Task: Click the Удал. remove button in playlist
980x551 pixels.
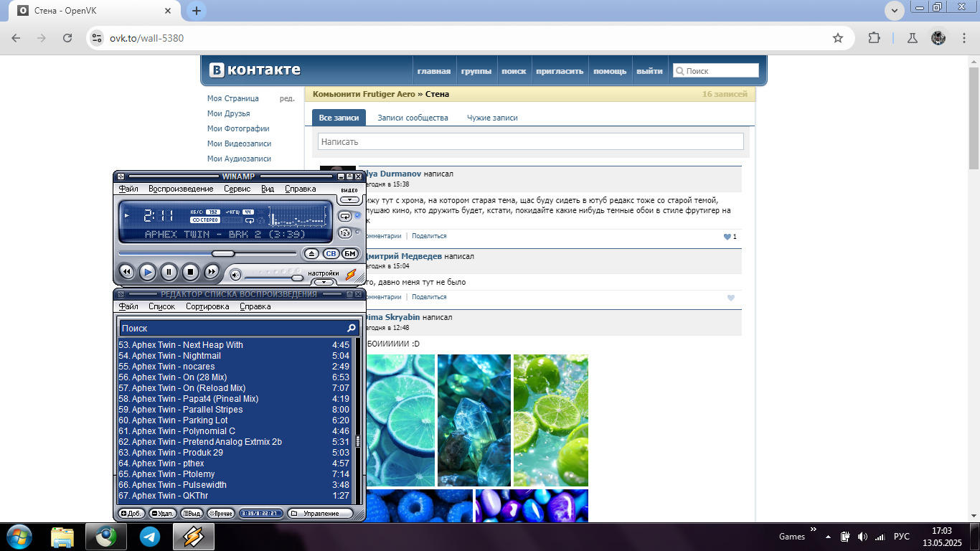Action: click(163, 514)
